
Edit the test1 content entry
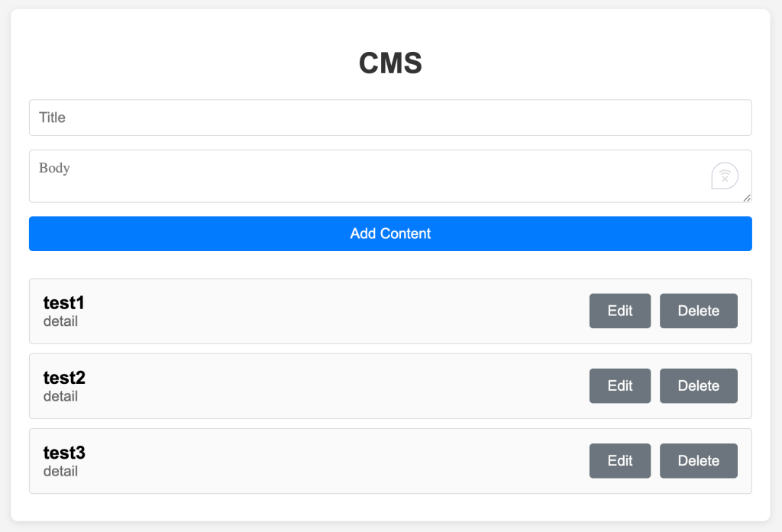coord(619,311)
